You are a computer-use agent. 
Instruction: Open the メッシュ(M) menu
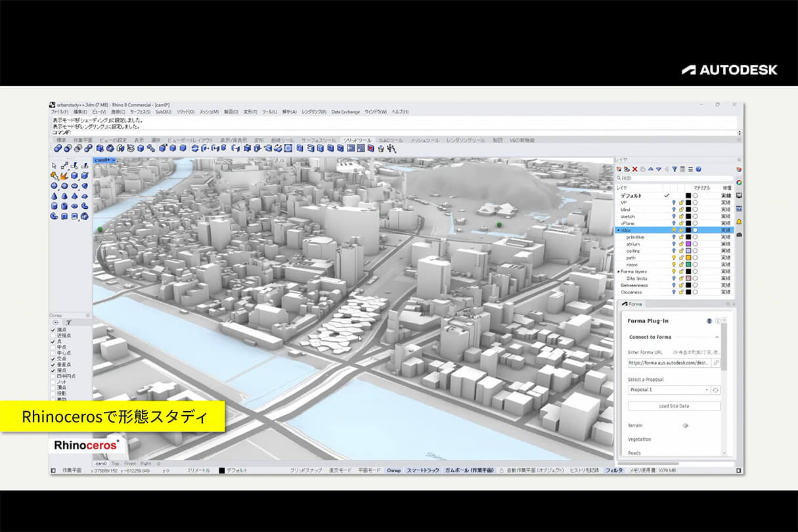coord(210,112)
